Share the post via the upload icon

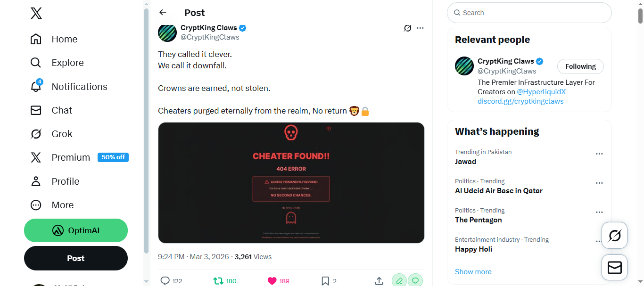click(379, 281)
